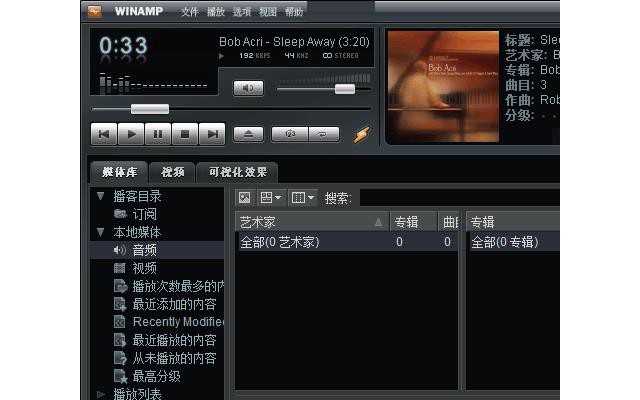Click the 0:33 elapsed time display
640x400 pixels.
[123, 45]
